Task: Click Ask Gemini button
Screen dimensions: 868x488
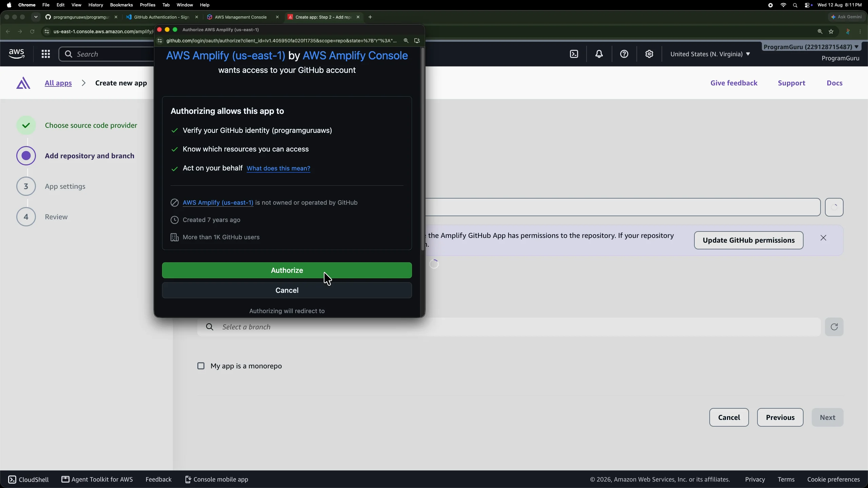Action: pyautogui.click(x=847, y=17)
